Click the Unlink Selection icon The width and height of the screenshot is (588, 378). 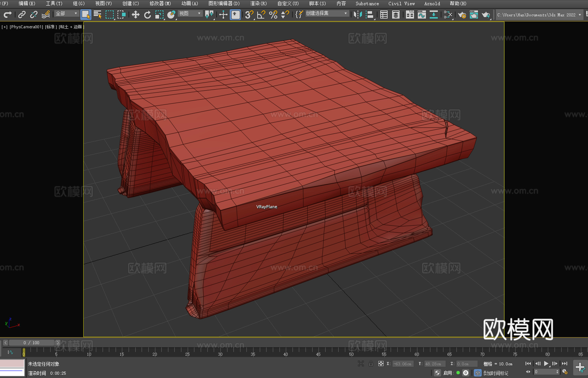point(34,14)
